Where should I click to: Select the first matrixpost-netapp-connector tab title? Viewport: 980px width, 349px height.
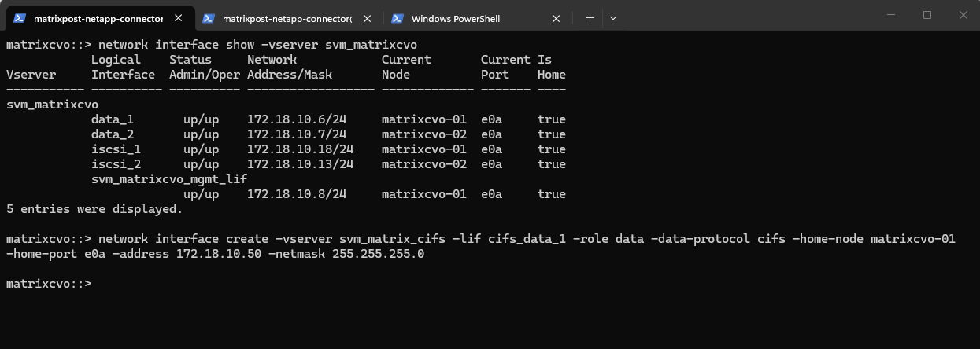pyautogui.click(x=98, y=18)
